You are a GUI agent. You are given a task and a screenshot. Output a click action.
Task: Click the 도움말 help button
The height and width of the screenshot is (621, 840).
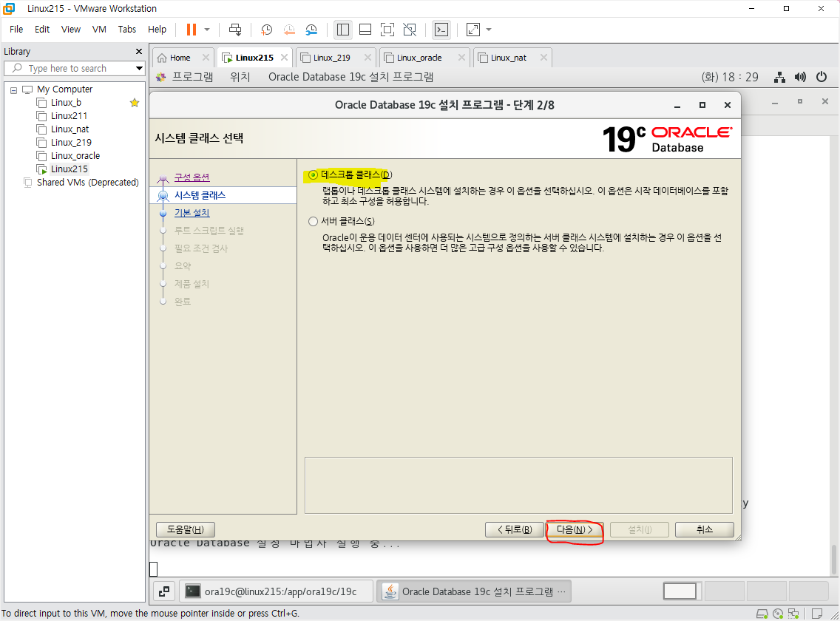(x=186, y=529)
